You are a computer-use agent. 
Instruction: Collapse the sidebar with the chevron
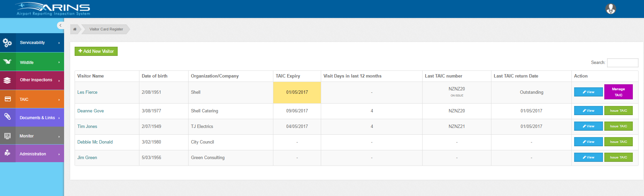coord(60,25)
